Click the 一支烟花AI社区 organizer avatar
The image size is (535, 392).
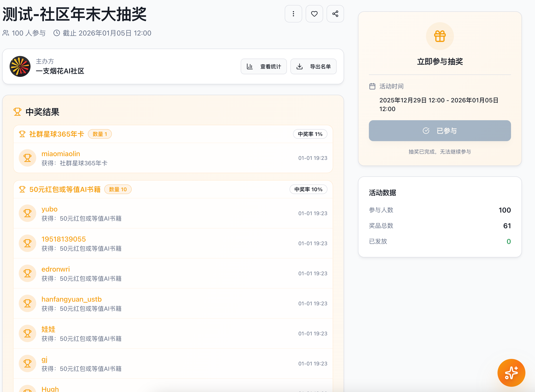(20, 66)
